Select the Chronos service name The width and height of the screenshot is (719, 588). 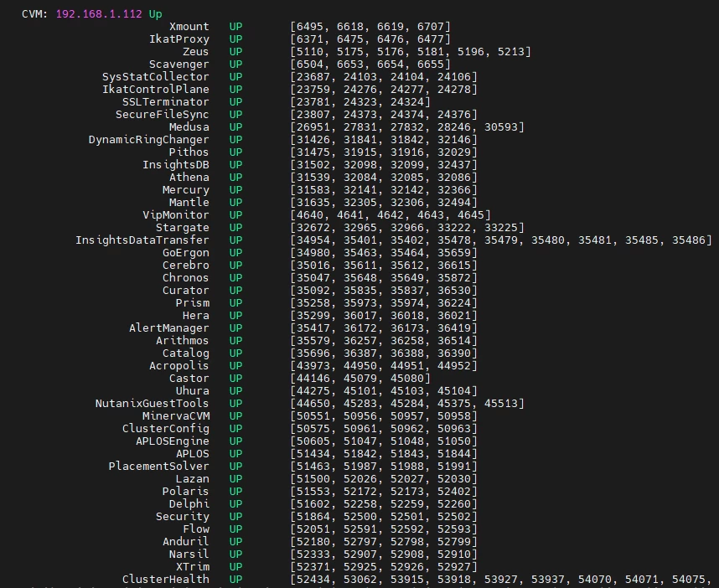[x=186, y=278]
